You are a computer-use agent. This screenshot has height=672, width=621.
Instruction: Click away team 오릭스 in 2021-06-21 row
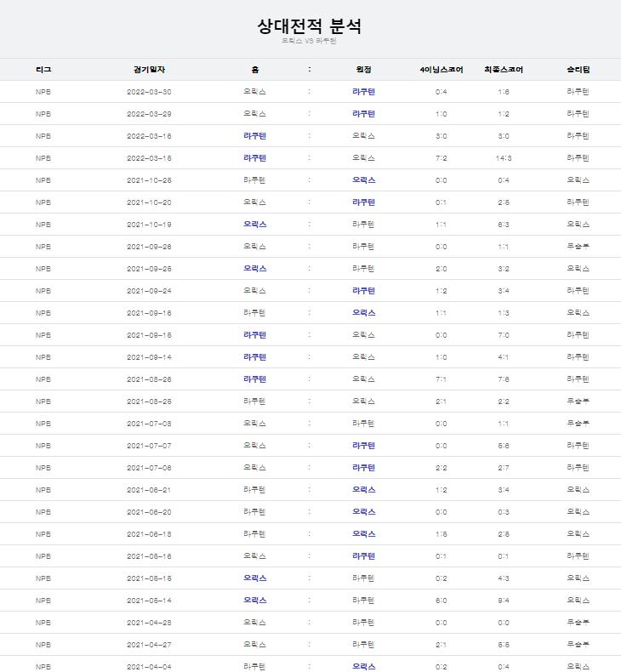pos(363,490)
